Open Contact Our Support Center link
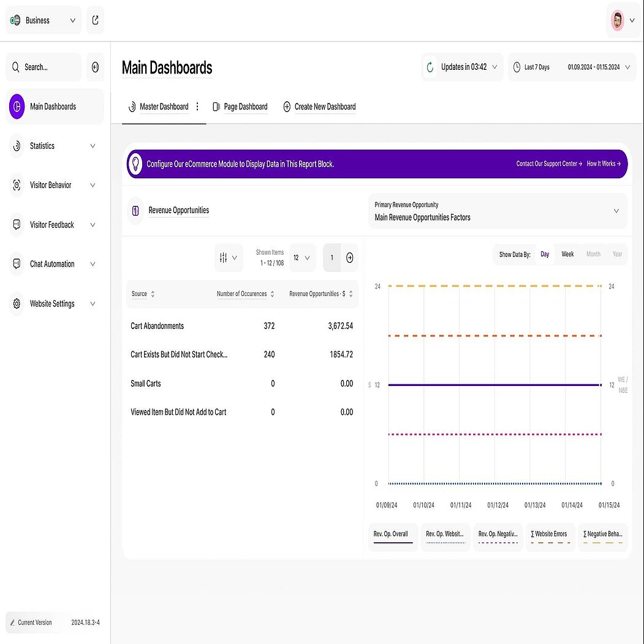The height and width of the screenshot is (644, 644). [548, 164]
